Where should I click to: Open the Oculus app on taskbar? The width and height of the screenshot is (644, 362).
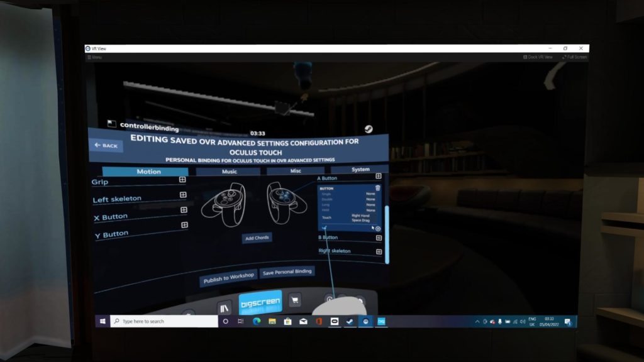(335, 321)
